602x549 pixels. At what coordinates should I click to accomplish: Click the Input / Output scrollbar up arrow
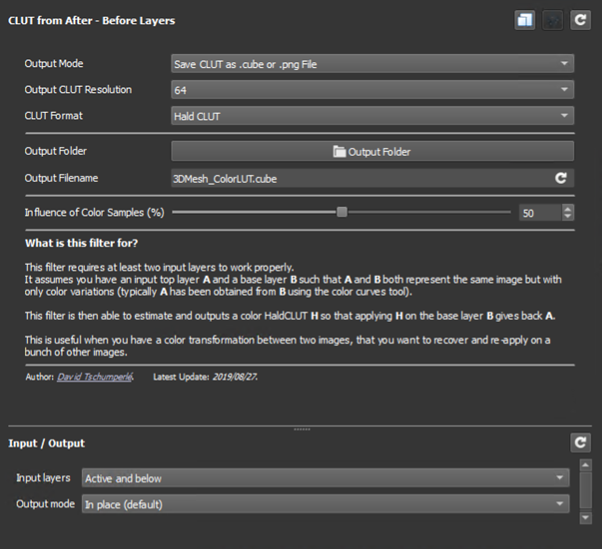[x=585, y=465]
